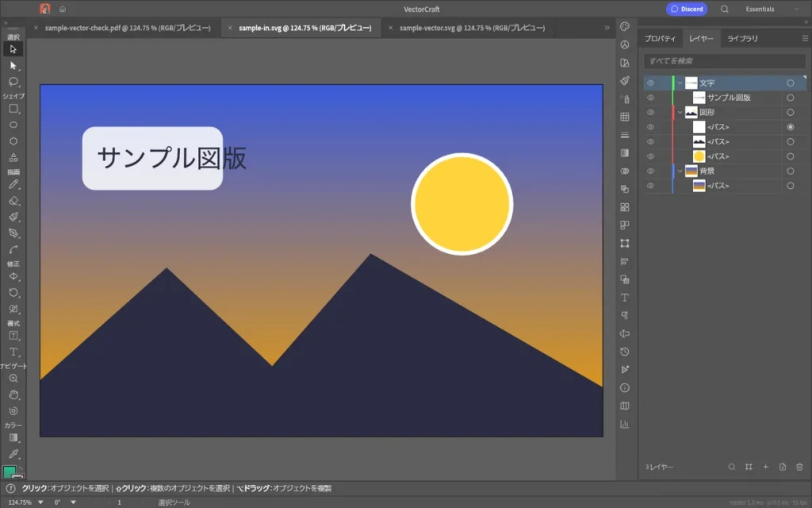Open search in the title bar
Image resolution: width=812 pixels, height=508 pixels.
pos(725,9)
